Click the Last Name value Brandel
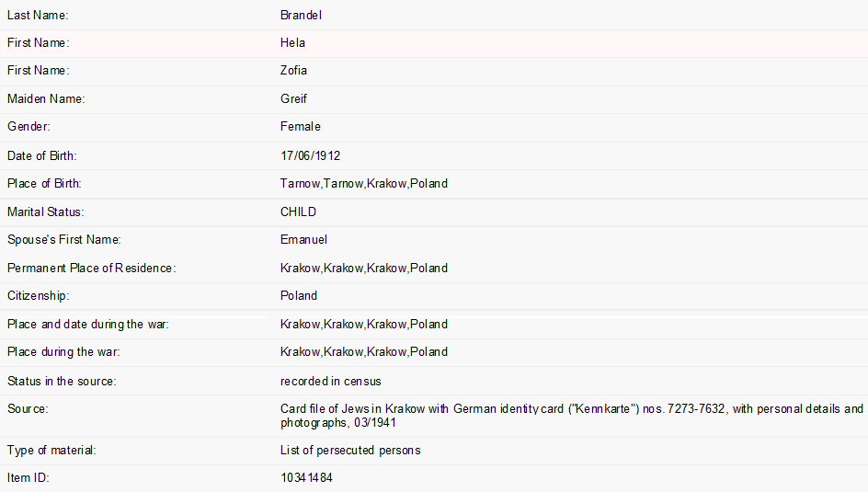Image resolution: width=868 pixels, height=492 pixels. (301, 15)
